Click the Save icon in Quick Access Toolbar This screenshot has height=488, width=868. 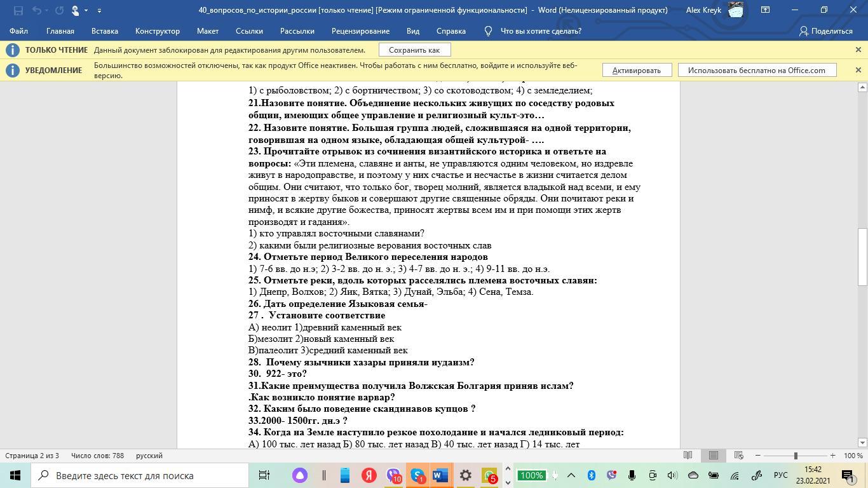(18, 10)
